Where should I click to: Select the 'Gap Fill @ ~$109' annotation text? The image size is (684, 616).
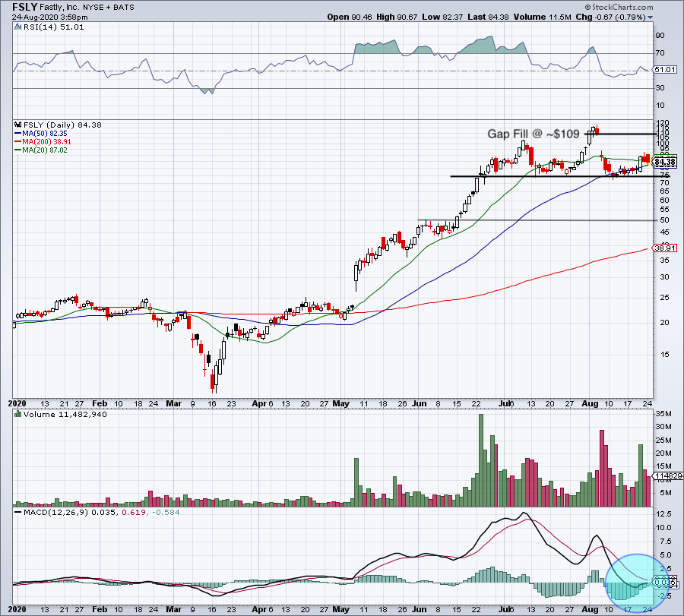click(534, 134)
